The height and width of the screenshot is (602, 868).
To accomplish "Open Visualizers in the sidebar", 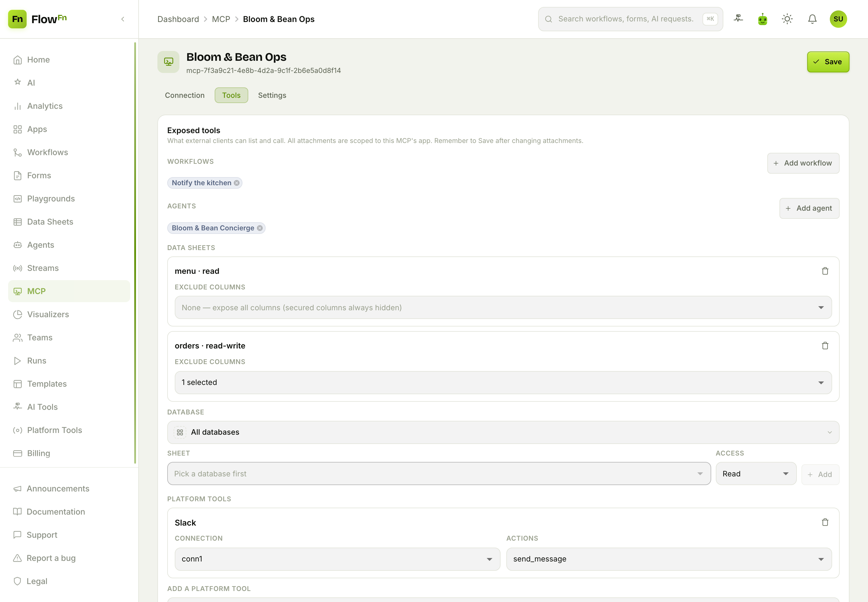I will click(69, 314).
